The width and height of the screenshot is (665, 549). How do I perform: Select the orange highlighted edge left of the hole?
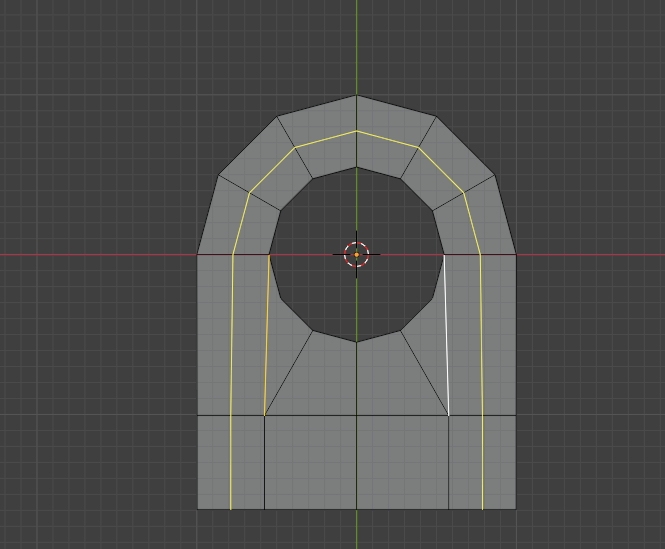tap(267, 335)
